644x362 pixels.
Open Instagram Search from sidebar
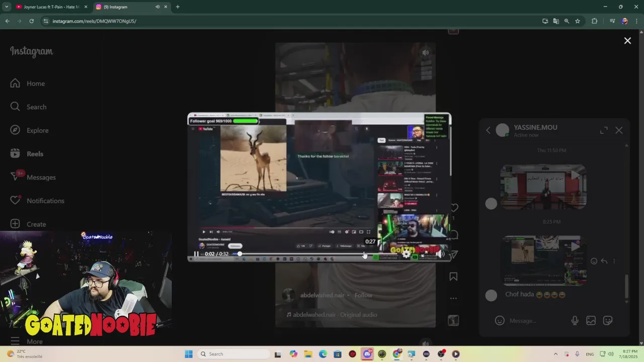pyautogui.click(x=29, y=107)
